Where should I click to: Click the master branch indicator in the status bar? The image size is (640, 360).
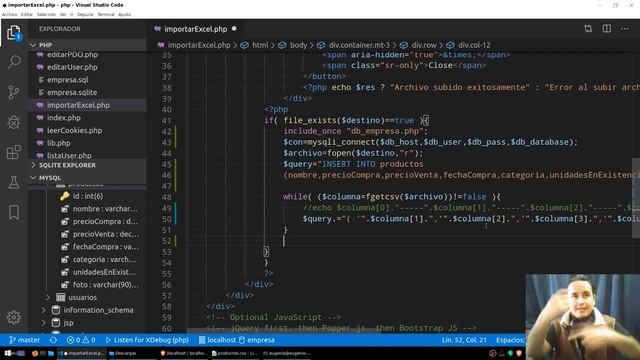coord(25,340)
